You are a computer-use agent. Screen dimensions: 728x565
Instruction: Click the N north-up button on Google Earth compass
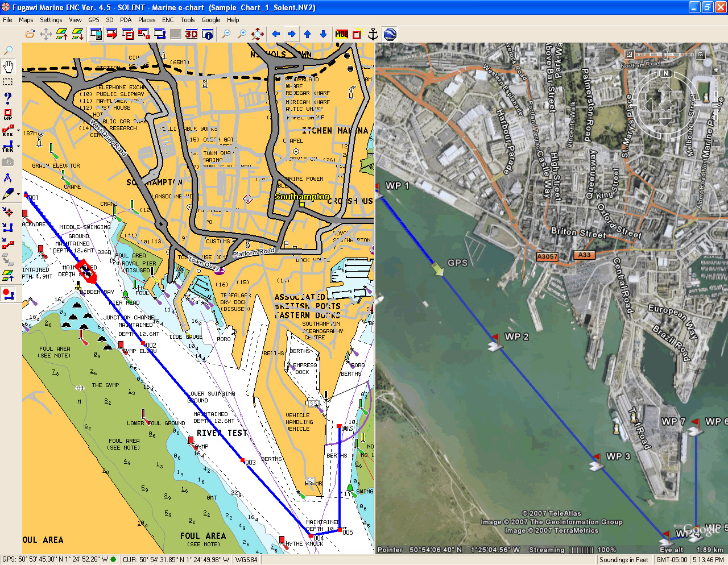coord(666,73)
